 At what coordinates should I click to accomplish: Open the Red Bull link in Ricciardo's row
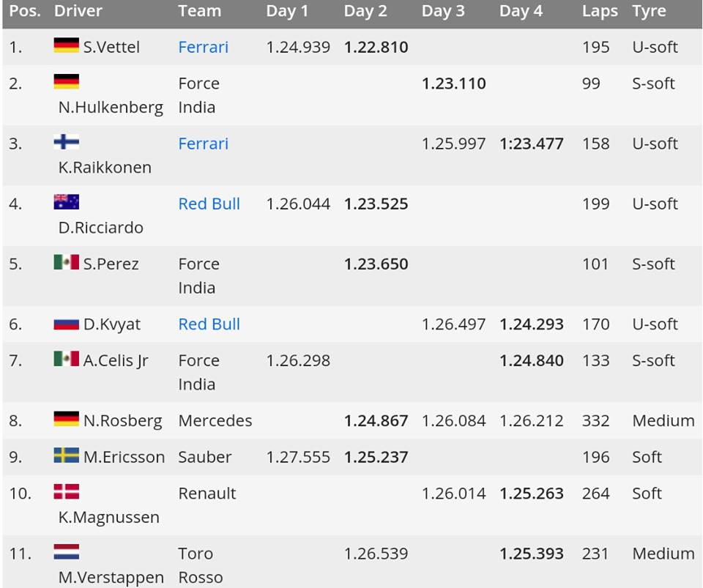pyautogui.click(x=209, y=204)
